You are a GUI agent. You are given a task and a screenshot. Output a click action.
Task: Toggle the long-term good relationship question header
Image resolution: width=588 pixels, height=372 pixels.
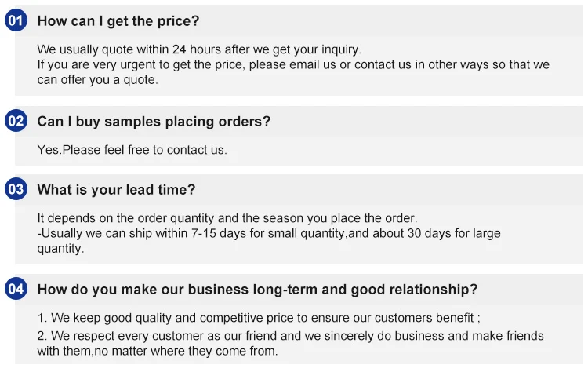257,290
